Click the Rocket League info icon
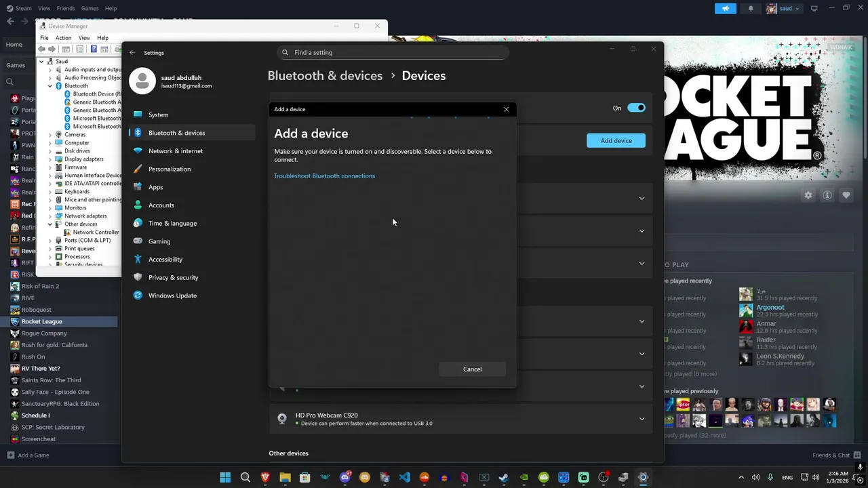The width and height of the screenshot is (868, 488). pos(827,195)
